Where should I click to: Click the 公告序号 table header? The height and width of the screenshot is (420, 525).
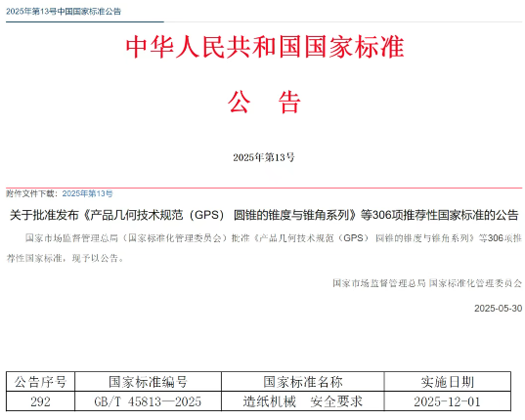pos(40,382)
